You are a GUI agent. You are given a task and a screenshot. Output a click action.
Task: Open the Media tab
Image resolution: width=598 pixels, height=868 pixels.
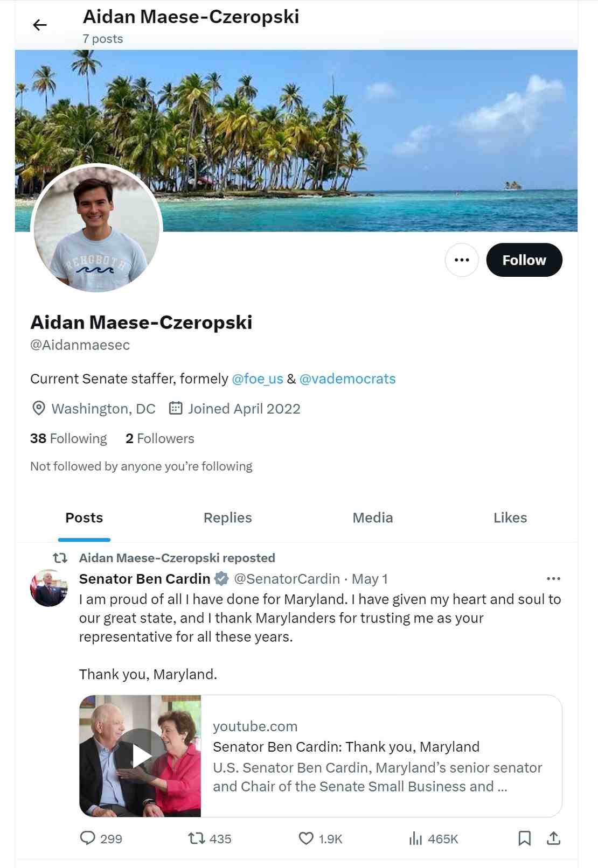(372, 517)
